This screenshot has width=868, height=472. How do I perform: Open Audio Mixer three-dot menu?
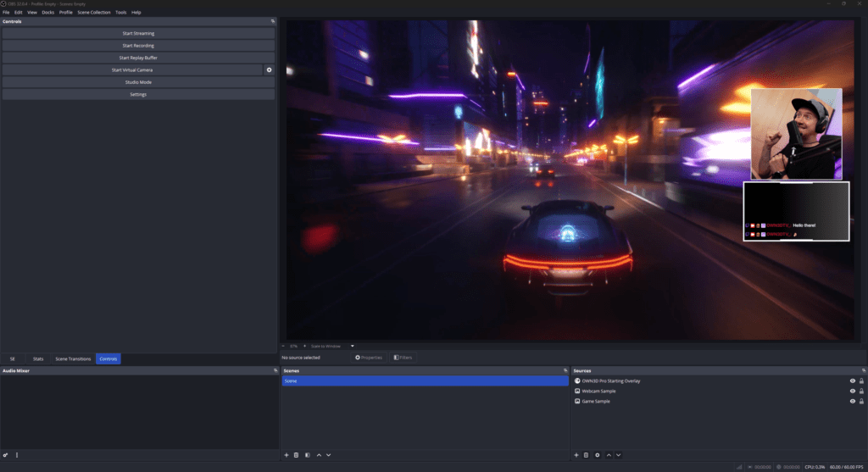17,455
